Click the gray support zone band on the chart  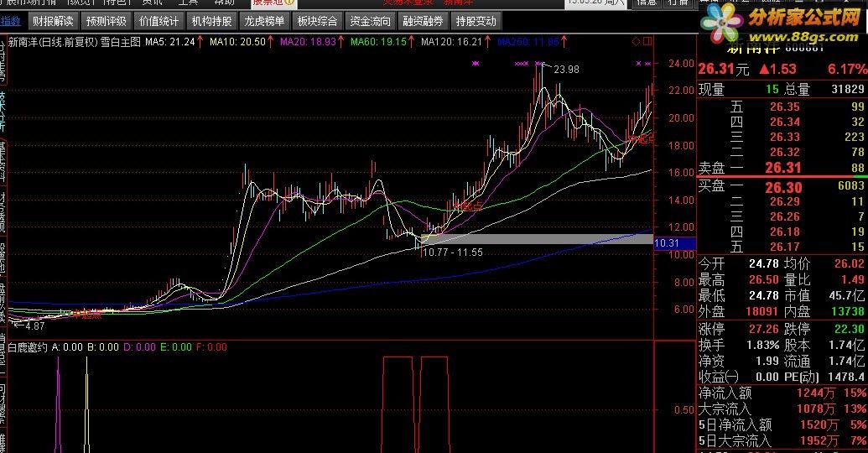(537, 239)
